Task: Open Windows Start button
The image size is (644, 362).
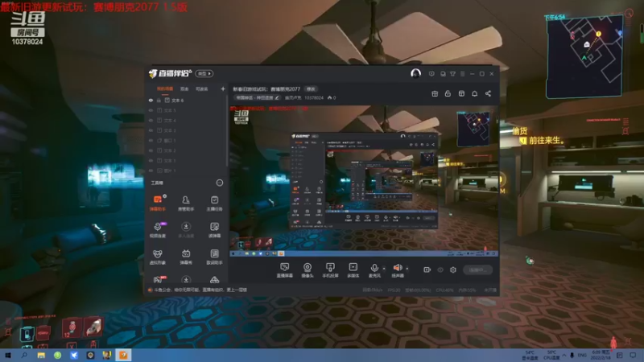Action: click(8, 355)
